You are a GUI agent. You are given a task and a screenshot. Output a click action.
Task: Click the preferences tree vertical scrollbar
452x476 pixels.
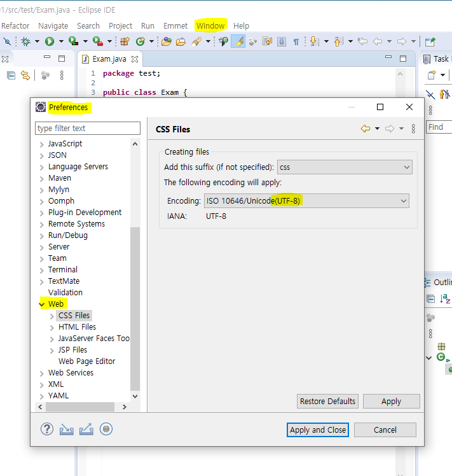[x=135, y=309]
